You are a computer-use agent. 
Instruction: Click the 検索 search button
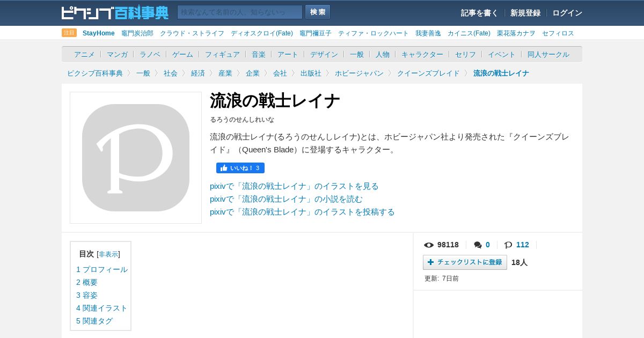pos(318,12)
